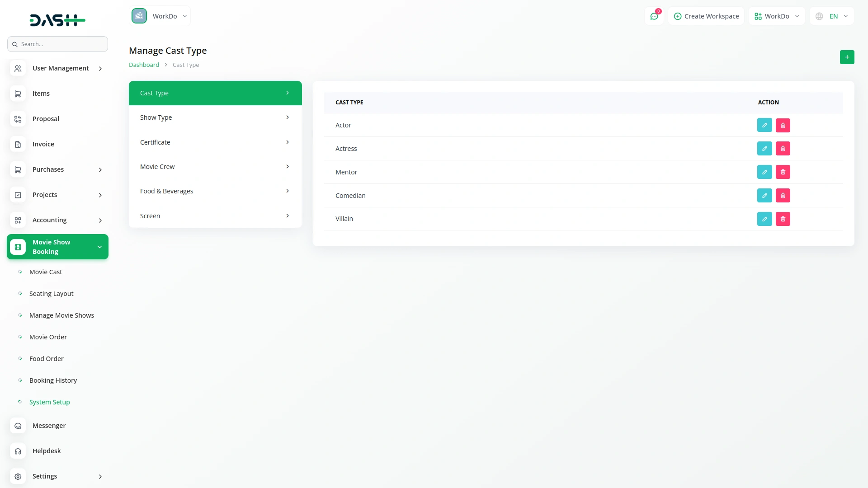The height and width of the screenshot is (488, 868).
Task: Click the edit pencil icon for Actor
Action: pos(764,125)
